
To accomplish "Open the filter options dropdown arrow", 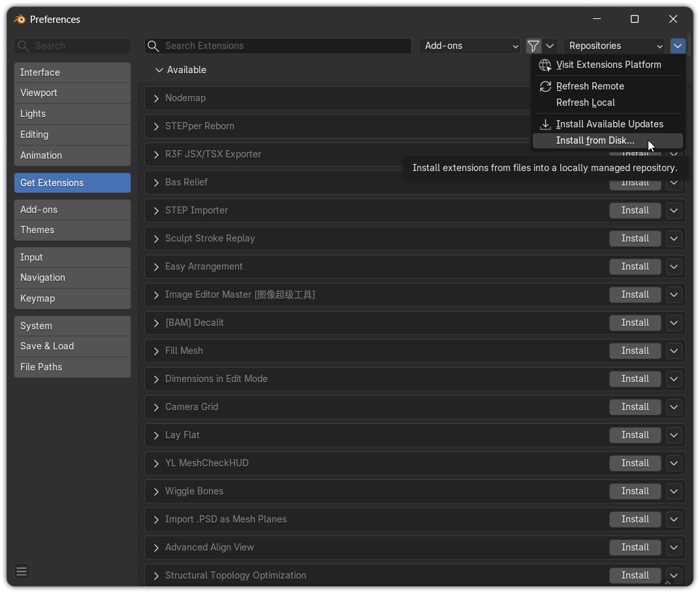I will point(550,46).
